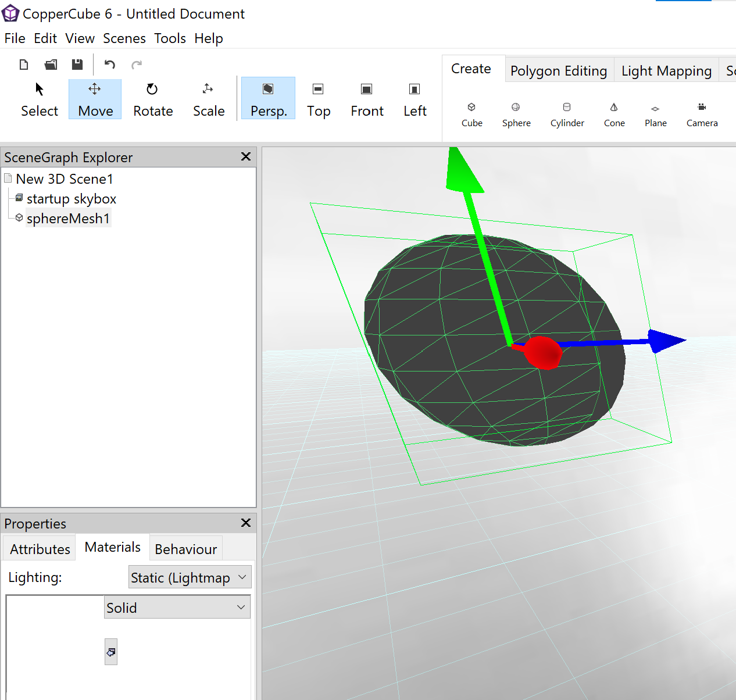Close the SceneGraph Explorer panel

[246, 156]
